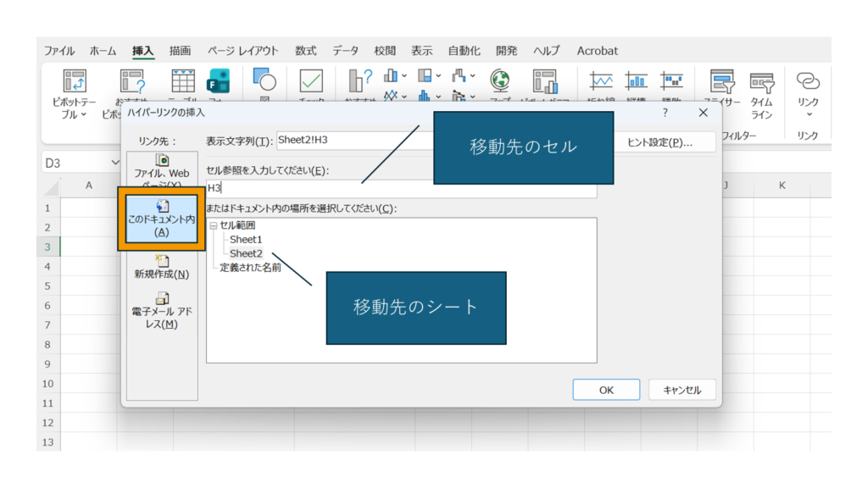Click the Table icon in ribbon
The height and width of the screenshot is (488, 868).
pyautogui.click(x=183, y=81)
